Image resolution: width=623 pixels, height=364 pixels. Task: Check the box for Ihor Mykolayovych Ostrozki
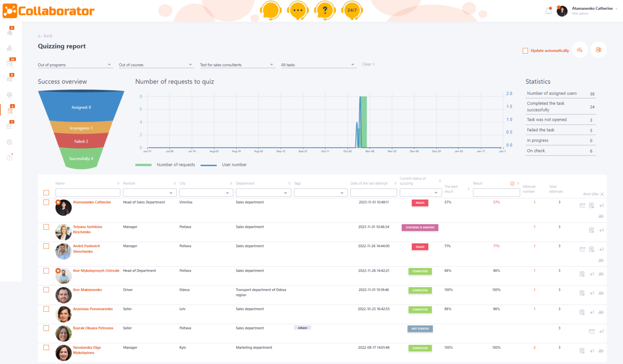[x=46, y=271]
